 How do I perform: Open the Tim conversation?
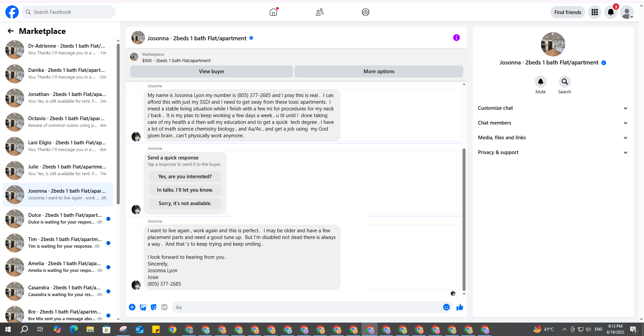pyautogui.click(x=58, y=243)
